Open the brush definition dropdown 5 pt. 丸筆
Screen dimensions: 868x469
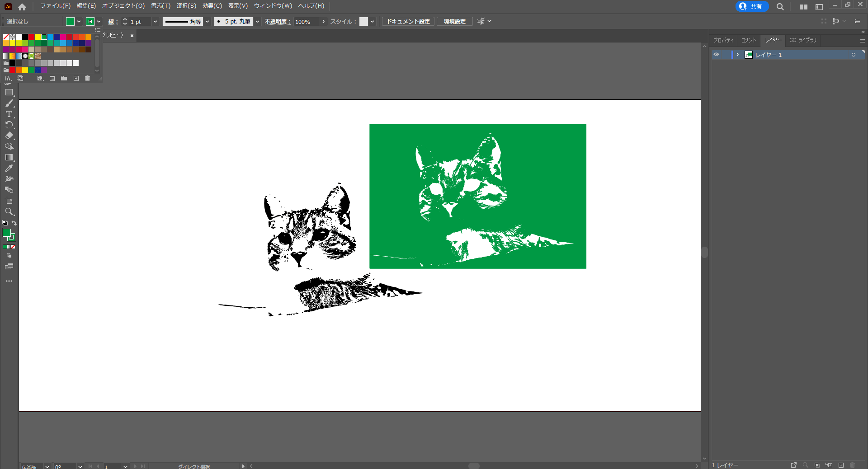coord(257,22)
